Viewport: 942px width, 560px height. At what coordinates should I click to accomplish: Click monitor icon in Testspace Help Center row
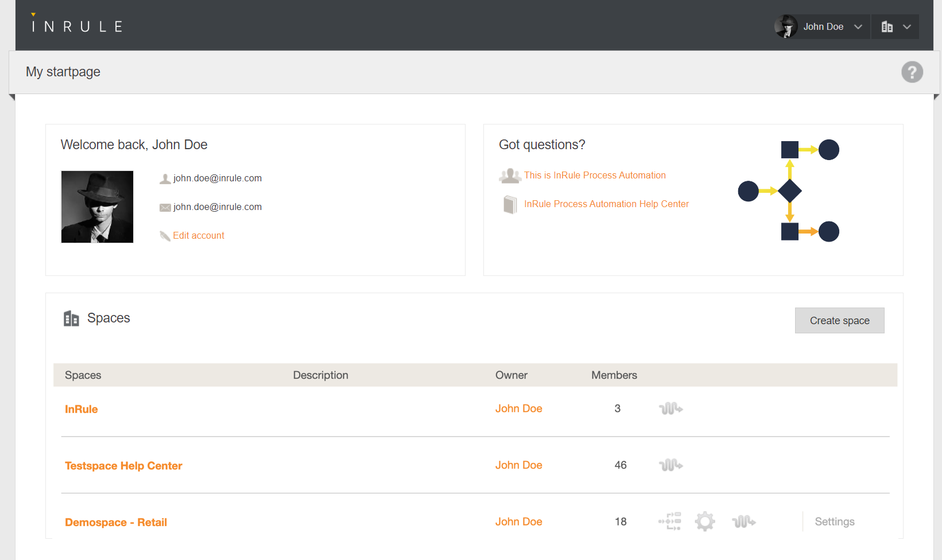[x=670, y=465]
